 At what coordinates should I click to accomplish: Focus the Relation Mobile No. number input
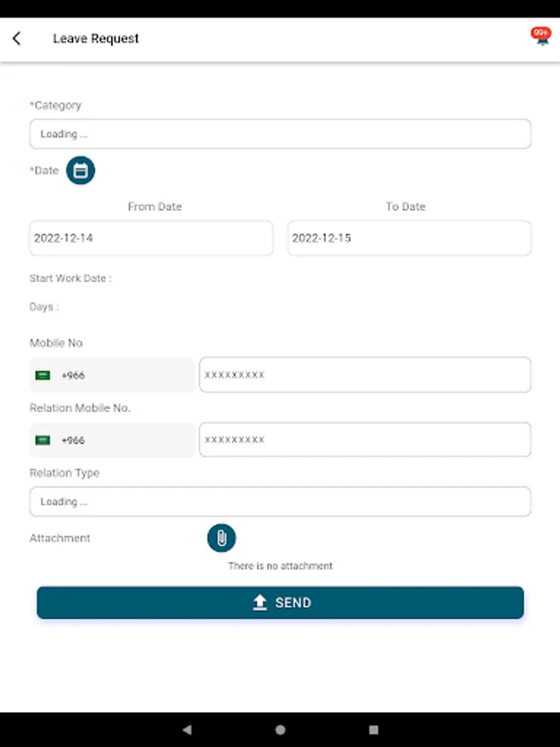pos(365,440)
